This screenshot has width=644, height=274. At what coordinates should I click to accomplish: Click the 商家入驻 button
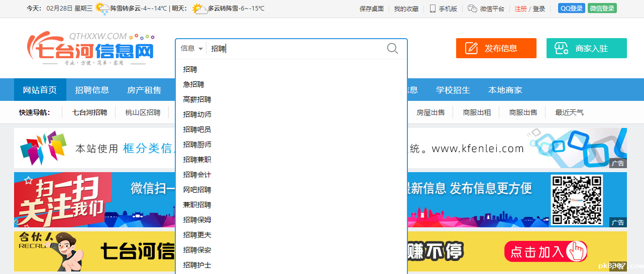pyautogui.click(x=586, y=48)
